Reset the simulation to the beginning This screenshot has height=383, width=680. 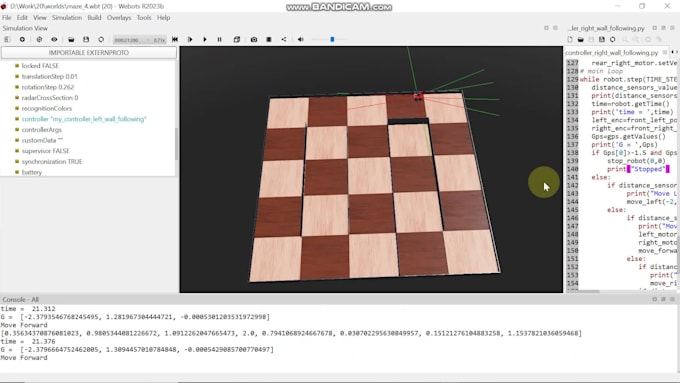(175, 39)
